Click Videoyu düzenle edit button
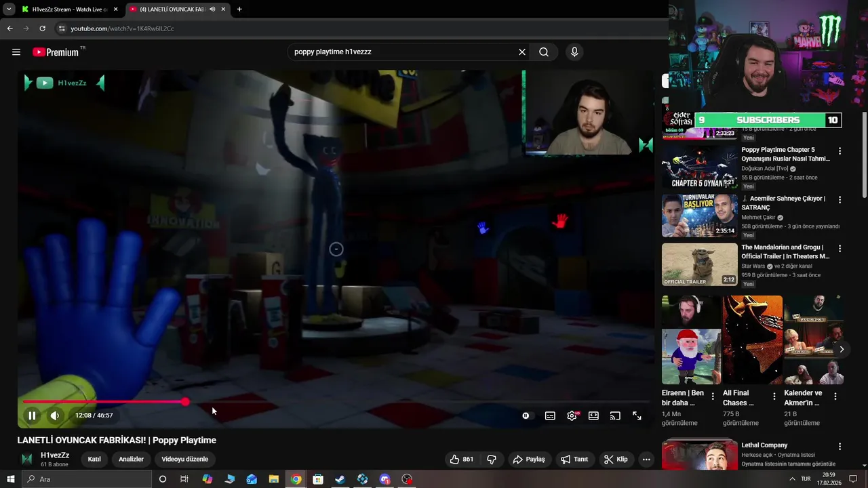 click(x=184, y=460)
